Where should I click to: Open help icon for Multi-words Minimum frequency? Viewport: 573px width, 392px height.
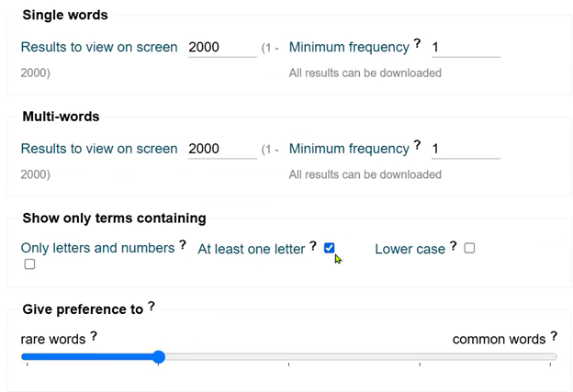[417, 145]
